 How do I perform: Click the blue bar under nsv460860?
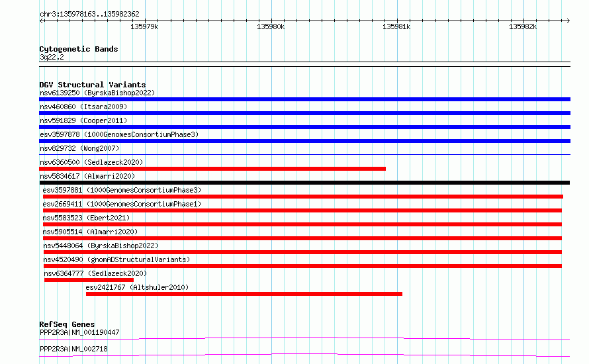click(304, 113)
